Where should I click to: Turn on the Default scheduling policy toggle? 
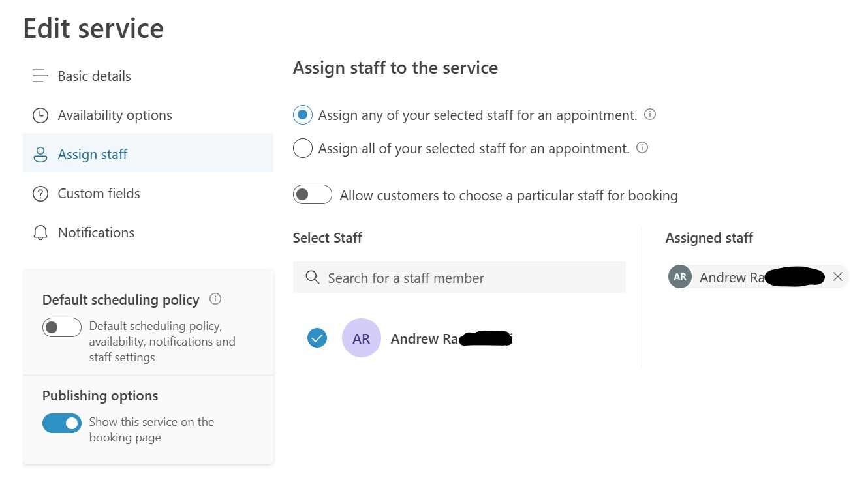coord(62,327)
